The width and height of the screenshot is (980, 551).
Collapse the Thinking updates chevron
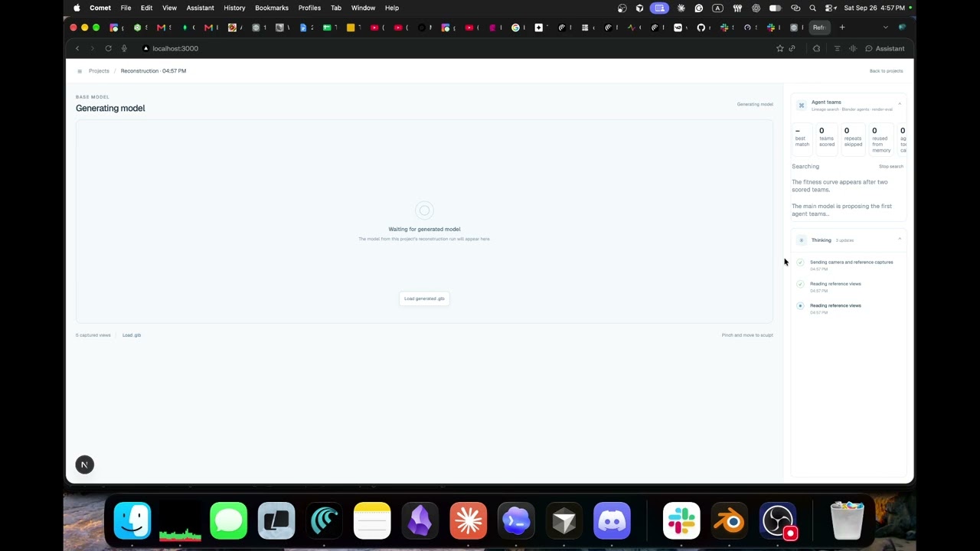point(900,240)
